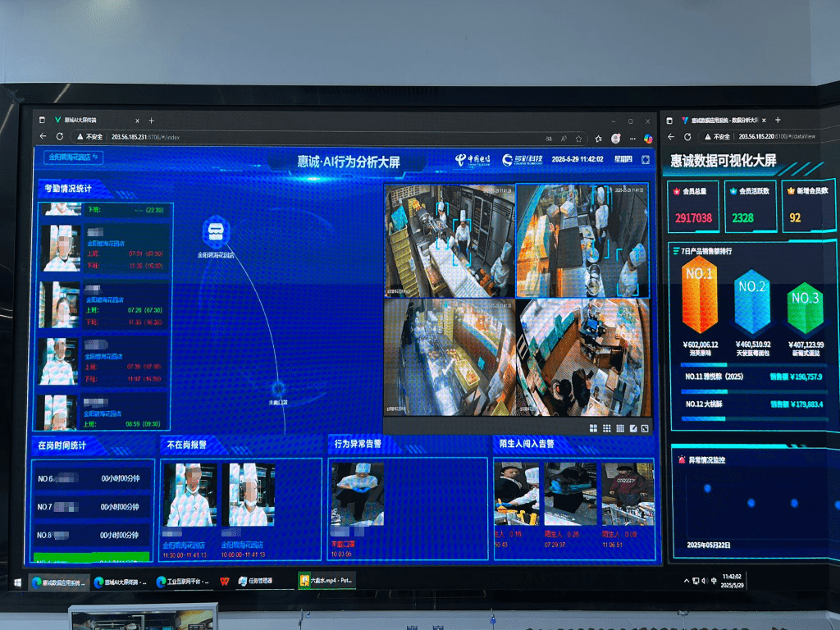The height and width of the screenshot is (630, 840).
Task: Click the Windows Start button
Action: 17,582
